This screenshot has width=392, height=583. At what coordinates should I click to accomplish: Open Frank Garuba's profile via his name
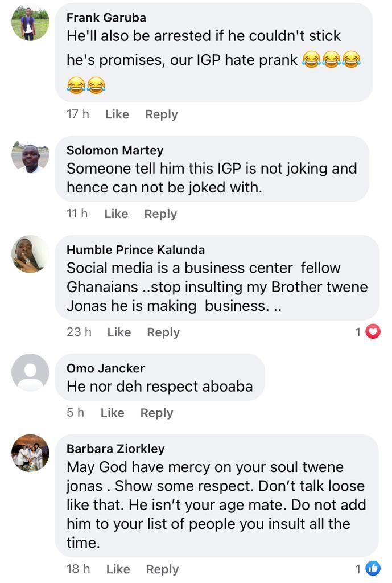click(x=106, y=18)
